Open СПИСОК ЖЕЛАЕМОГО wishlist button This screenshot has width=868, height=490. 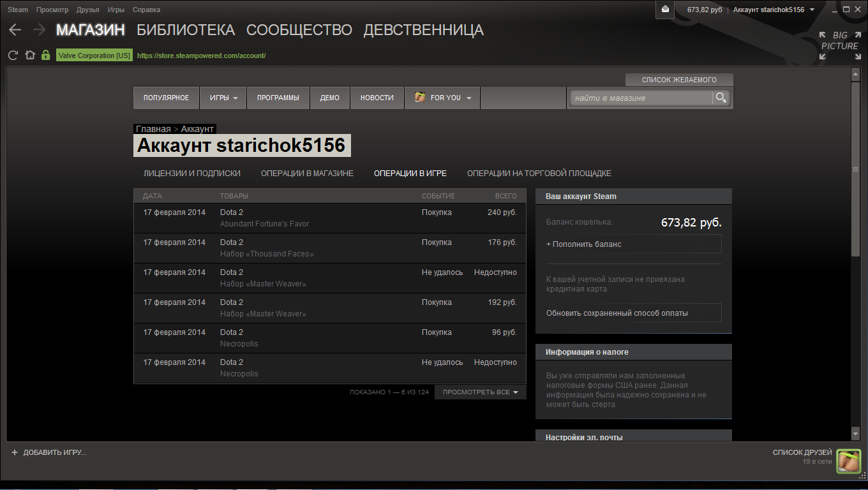click(x=679, y=80)
